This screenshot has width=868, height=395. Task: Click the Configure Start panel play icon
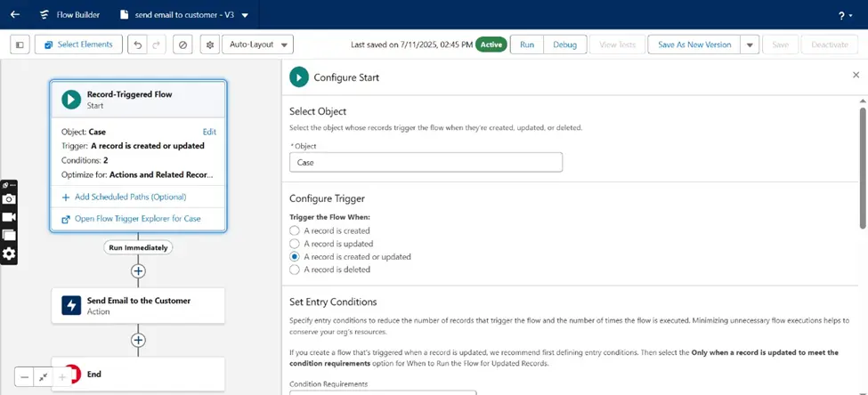point(299,77)
